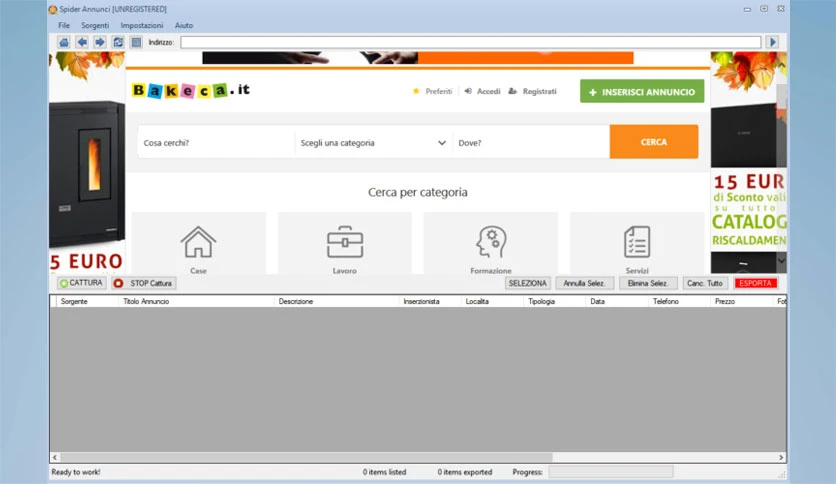Click the stop/page toolbar icon
Viewport: 836px width, 484px height.
click(136, 42)
